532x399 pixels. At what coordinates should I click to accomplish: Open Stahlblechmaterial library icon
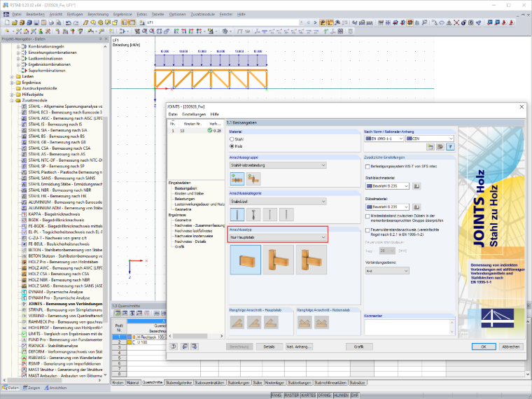point(416,186)
